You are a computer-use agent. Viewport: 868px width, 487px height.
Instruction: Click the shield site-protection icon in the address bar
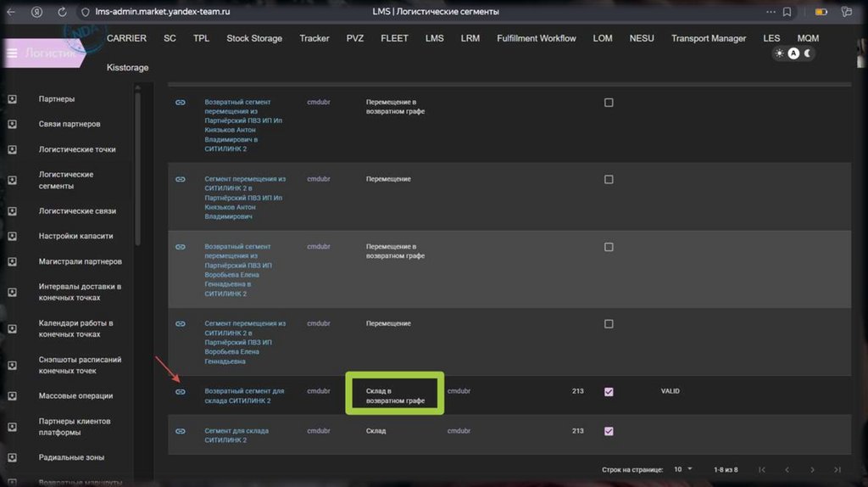(85, 12)
